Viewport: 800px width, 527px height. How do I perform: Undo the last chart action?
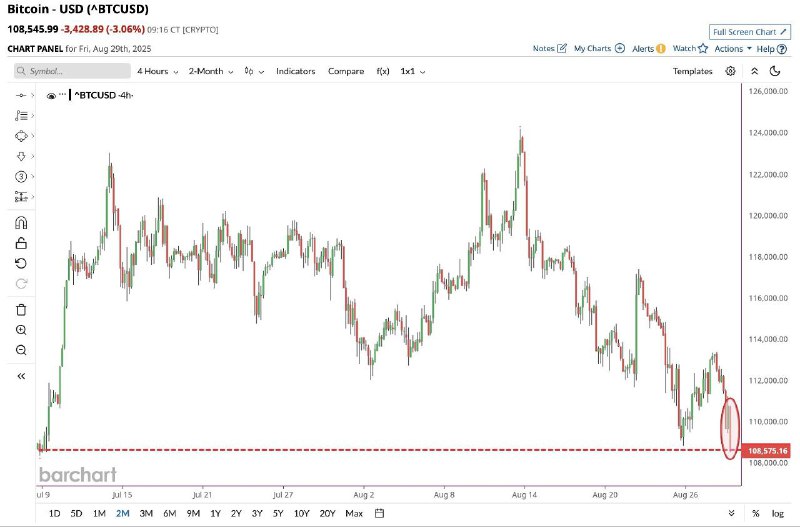21,263
